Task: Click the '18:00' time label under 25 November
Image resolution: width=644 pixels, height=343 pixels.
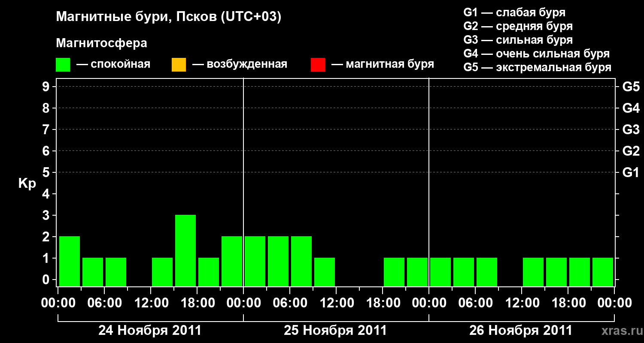Action: pyautogui.click(x=383, y=304)
